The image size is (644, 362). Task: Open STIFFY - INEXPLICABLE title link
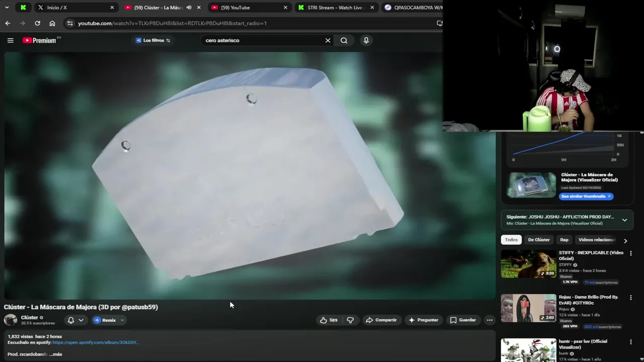tap(591, 255)
